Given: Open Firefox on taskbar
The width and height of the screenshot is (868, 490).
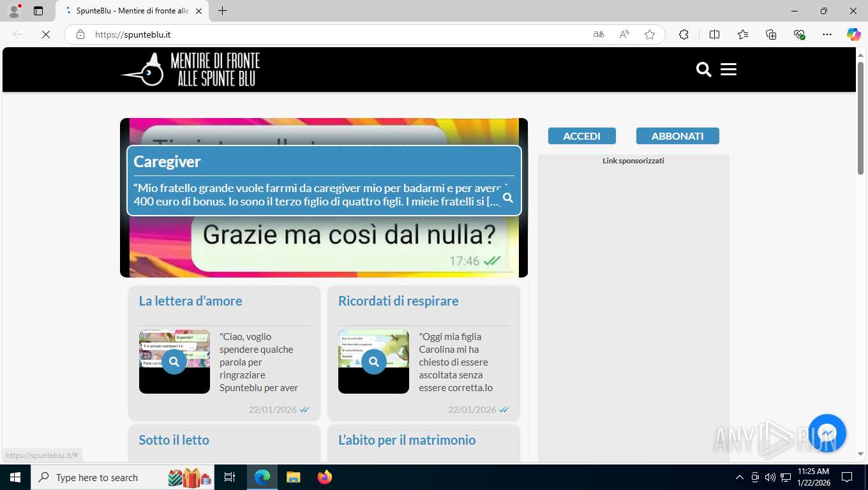Looking at the screenshot, I should tap(325, 477).
